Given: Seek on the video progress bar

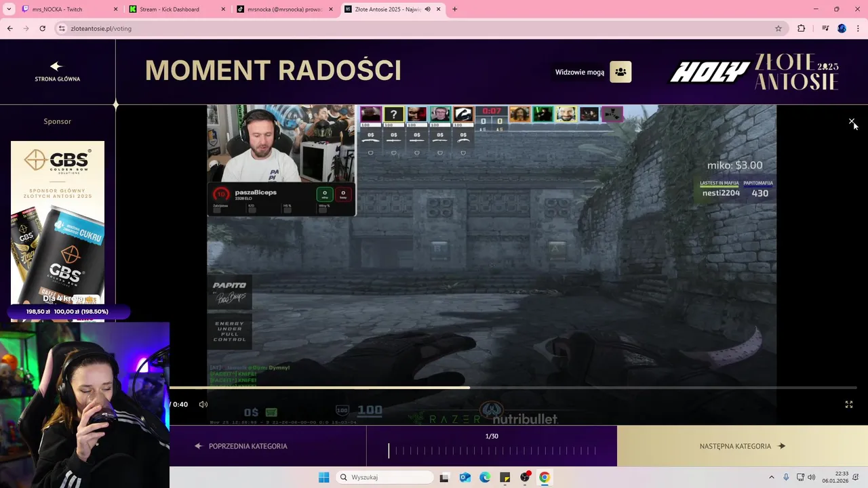Looking at the screenshot, I should [513, 388].
